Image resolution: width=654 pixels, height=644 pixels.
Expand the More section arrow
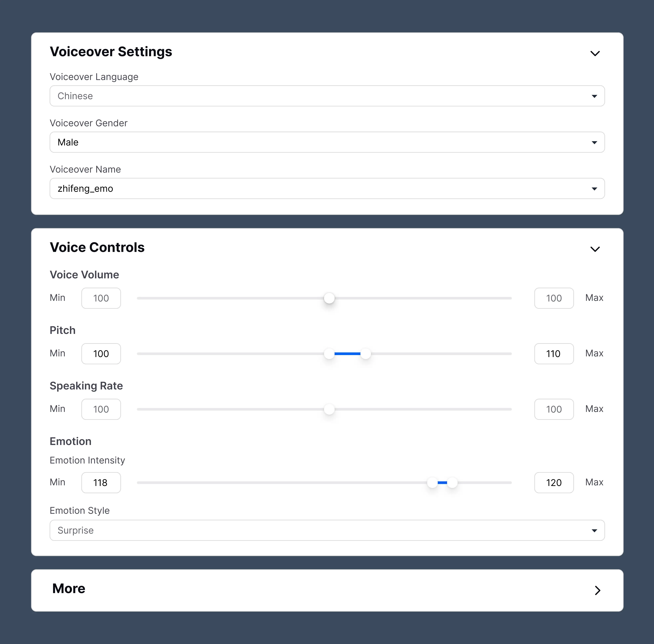click(x=597, y=590)
